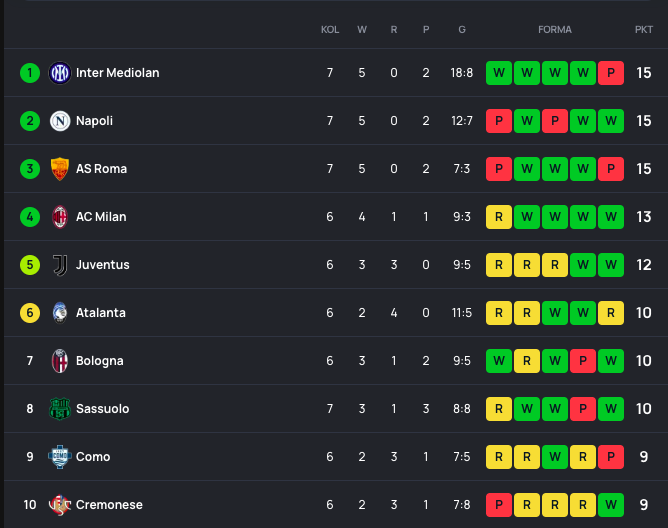
Task: Click the Como club crest
Action: click(x=60, y=457)
